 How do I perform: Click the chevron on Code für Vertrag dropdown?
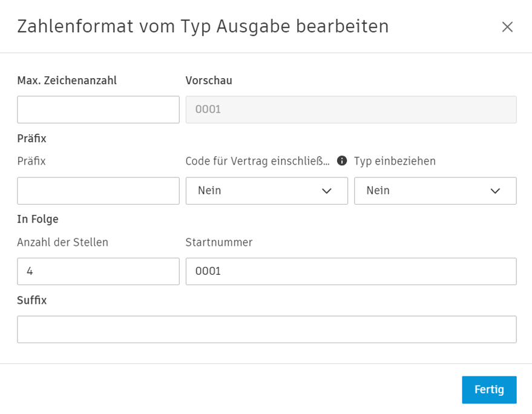[327, 191]
